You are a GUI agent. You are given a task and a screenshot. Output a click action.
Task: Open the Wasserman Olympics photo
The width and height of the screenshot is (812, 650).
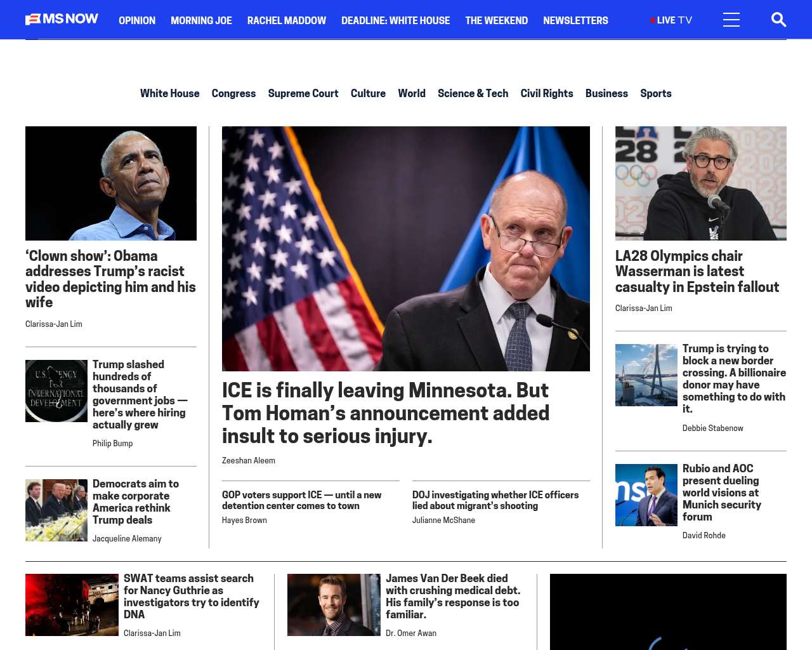[x=701, y=183]
